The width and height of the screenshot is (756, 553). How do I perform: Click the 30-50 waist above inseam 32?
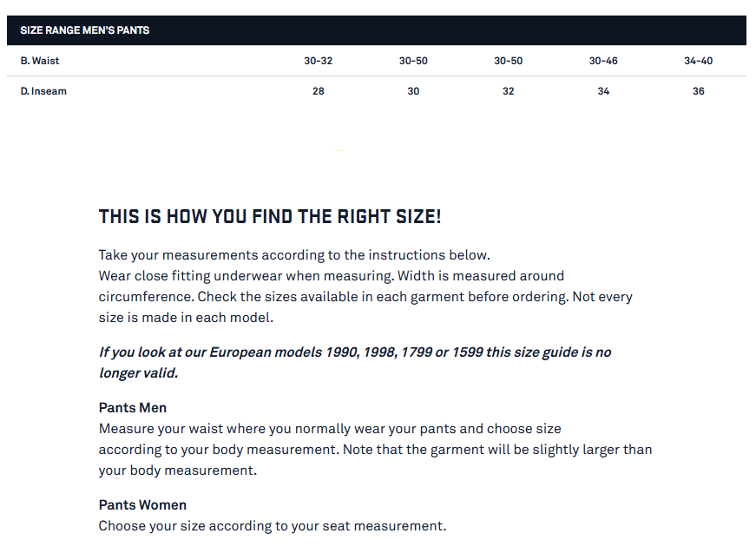[508, 62]
